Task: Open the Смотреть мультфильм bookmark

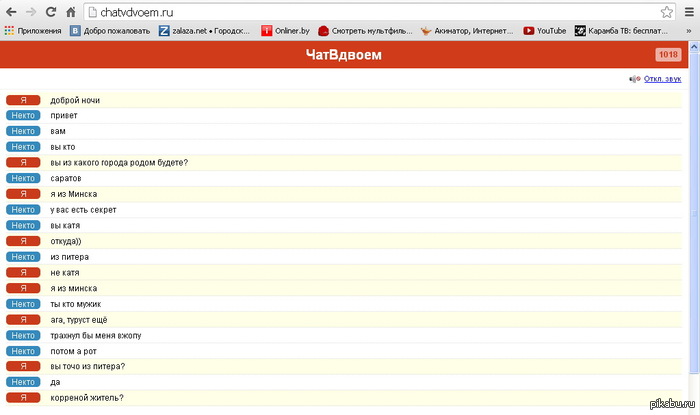Action: [x=365, y=31]
